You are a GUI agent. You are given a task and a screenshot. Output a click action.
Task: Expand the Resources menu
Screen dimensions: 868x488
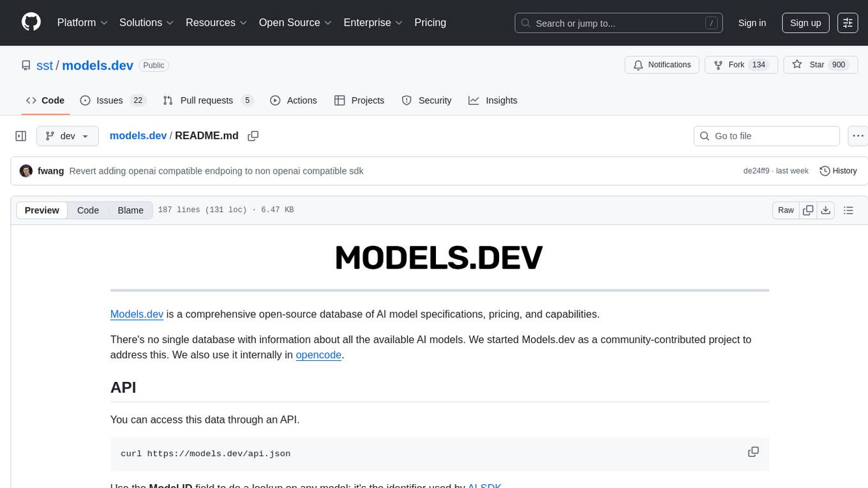click(216, 22)
